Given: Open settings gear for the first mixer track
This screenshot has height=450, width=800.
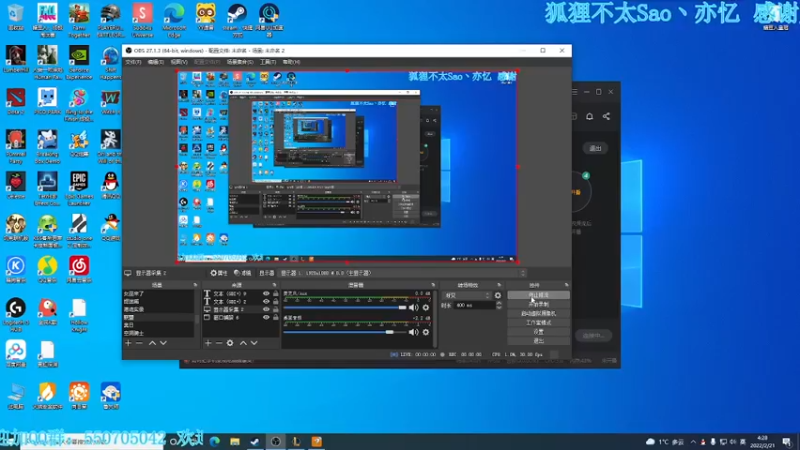Looking at the screenshot, I should click(x=426, y=307).
